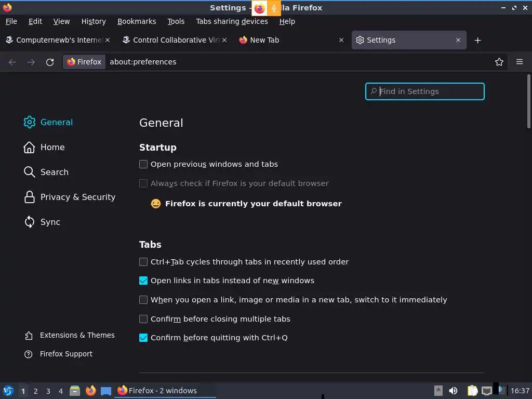Image resolution: width=532 pixels, height=399 pixels.
Task: Open the clipboard manager tray icon
Action: pyautogui.click(x=472, y=391)
